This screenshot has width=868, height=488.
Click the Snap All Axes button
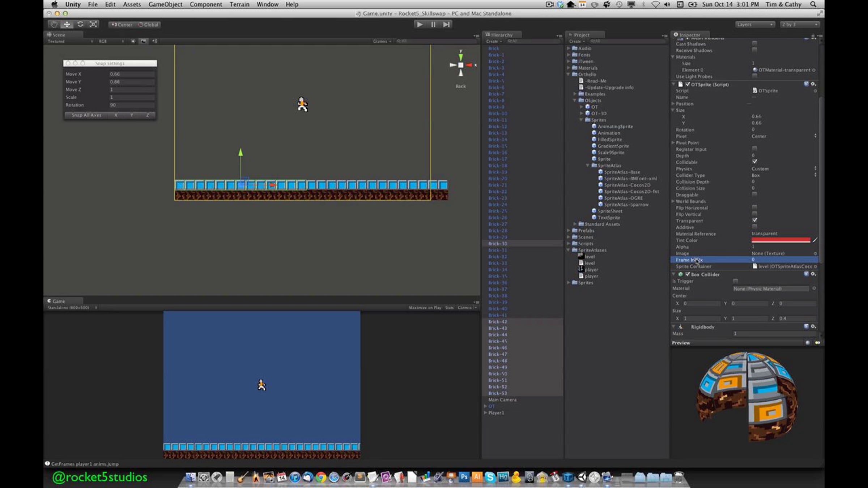click(x=86, y=115)
